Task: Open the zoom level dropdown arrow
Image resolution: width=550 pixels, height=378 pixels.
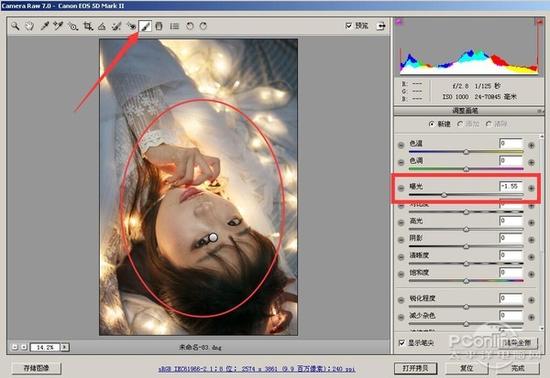Action: [x=65, y=347]
